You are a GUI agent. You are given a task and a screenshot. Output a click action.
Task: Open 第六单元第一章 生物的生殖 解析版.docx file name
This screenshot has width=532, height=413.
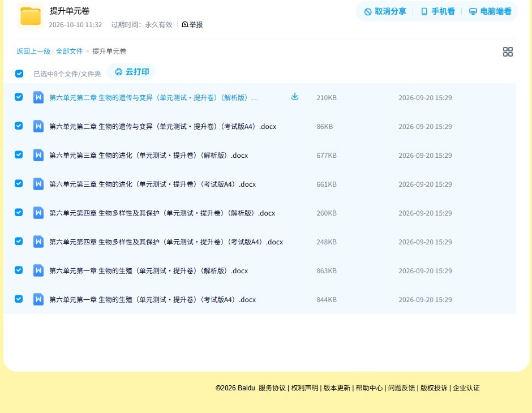(x=149, y=270)
